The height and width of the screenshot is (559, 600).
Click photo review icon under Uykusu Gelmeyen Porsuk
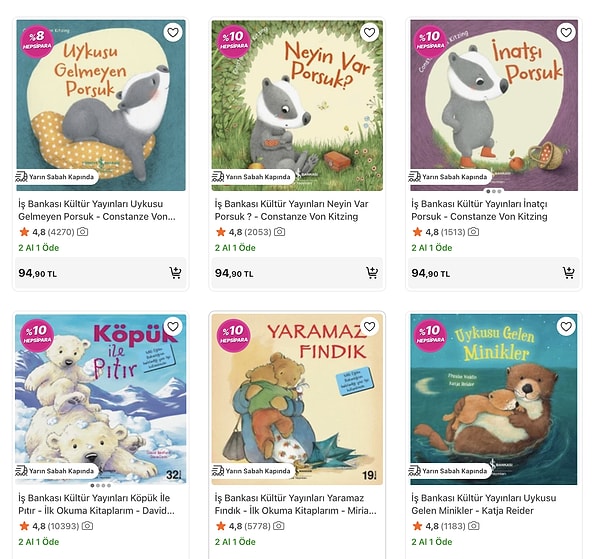tap(83, 232)
